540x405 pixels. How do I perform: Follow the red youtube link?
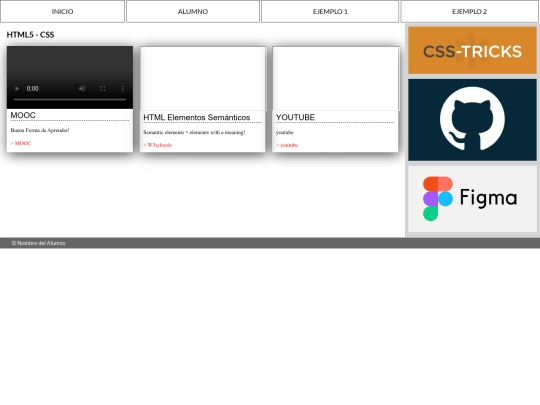[x=287, y=145]
